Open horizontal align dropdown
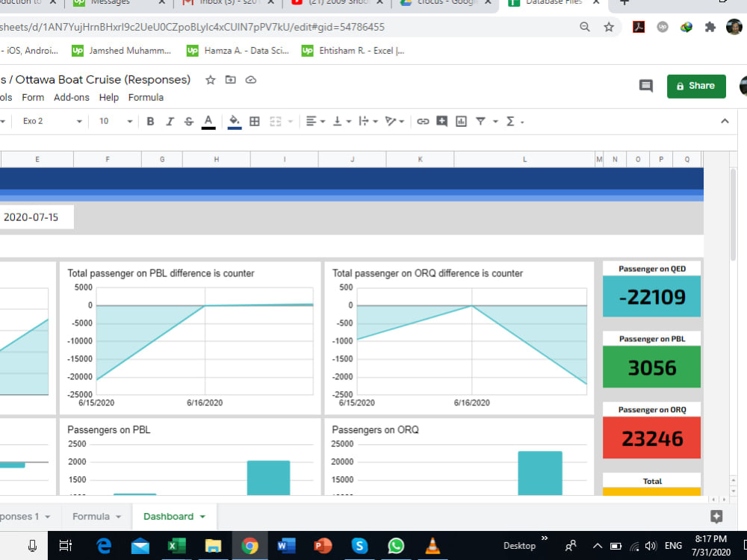747x560 pixels. [x=315, y=122]
